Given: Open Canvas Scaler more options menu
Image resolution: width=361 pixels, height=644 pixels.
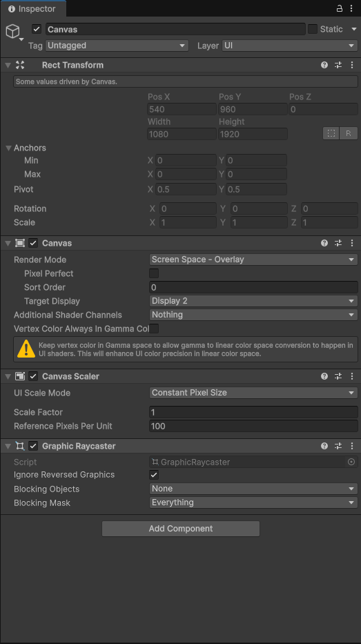Looking at the screenshot, I should point(352,376).
